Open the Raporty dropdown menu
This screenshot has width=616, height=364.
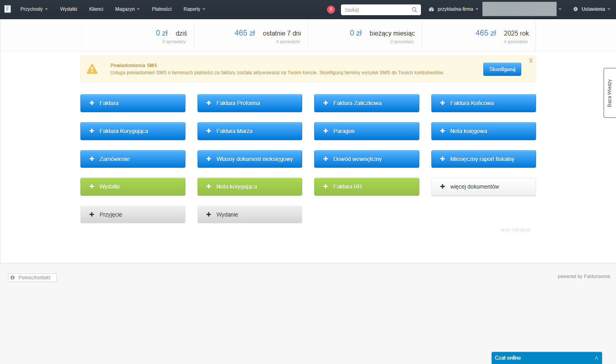coord(194,9)
